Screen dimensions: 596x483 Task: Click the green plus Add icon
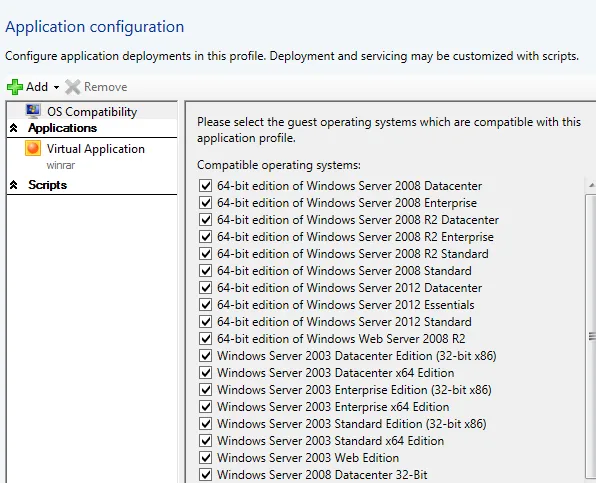tap(15, 87)
